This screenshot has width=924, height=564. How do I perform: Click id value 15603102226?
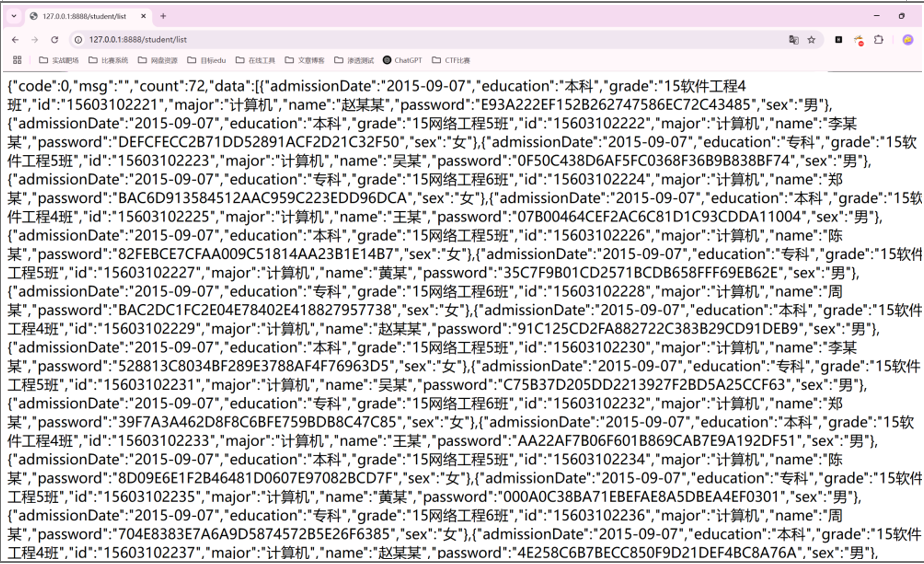(599, 236)
